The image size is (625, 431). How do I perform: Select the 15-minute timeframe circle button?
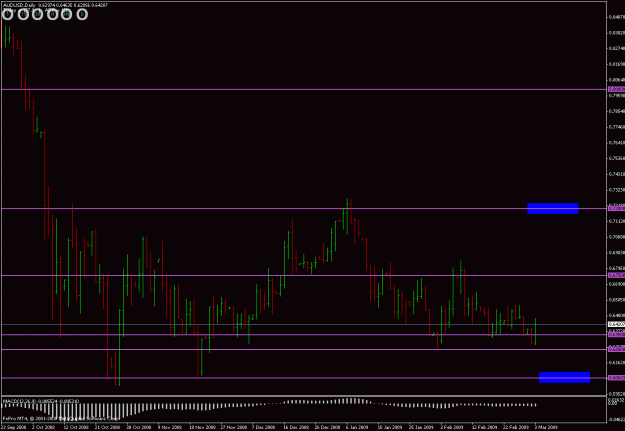23,15
